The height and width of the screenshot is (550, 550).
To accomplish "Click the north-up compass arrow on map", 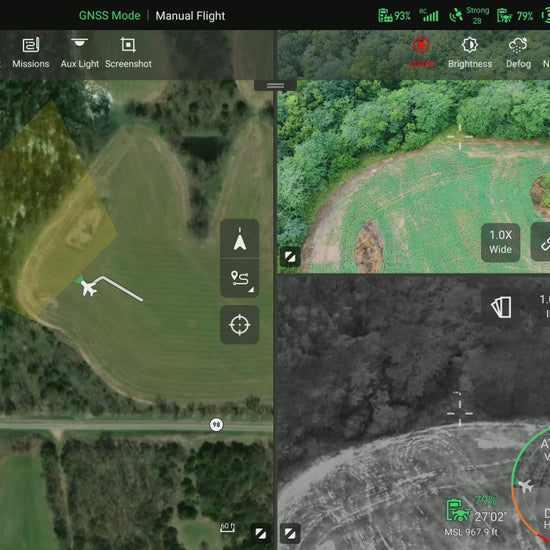I will (x=240, y=239).
